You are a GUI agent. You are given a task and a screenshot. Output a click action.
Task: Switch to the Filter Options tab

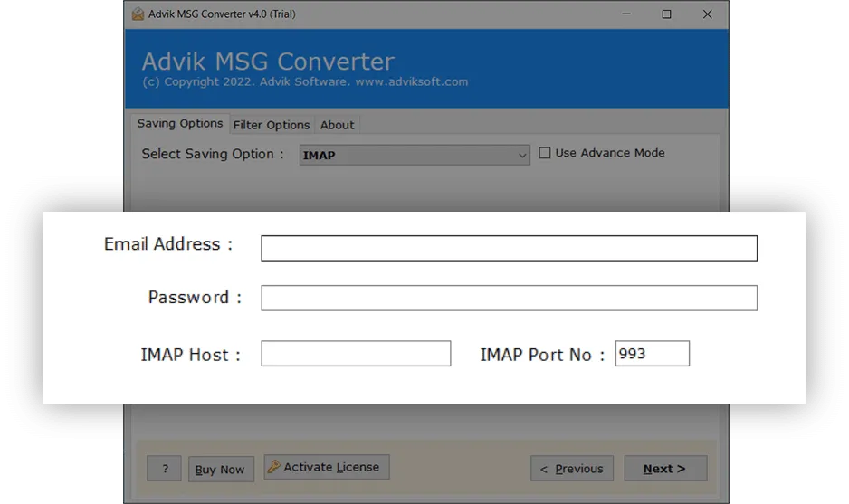click(x=272, y=125)
